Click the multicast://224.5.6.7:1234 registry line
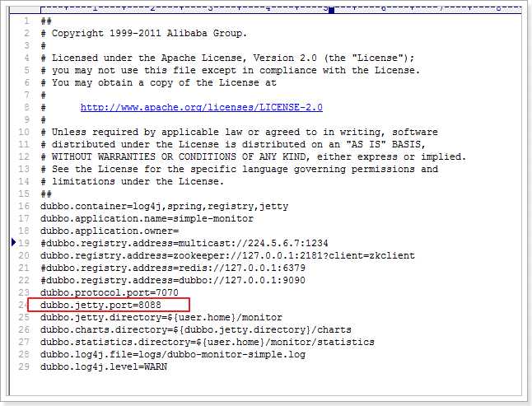Viewport: 532px width, 406px height. point(184,243)
